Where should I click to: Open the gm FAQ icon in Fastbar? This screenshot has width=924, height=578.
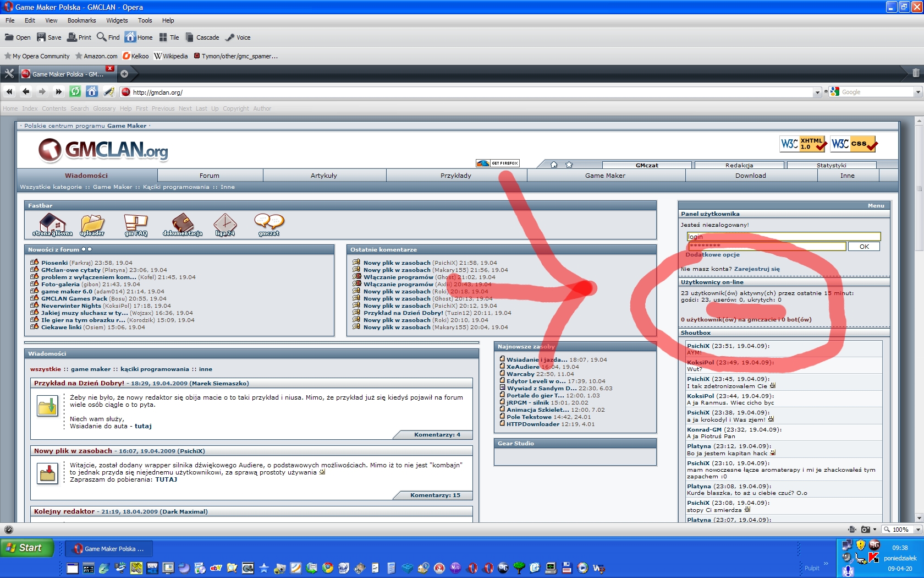(135, 223)
